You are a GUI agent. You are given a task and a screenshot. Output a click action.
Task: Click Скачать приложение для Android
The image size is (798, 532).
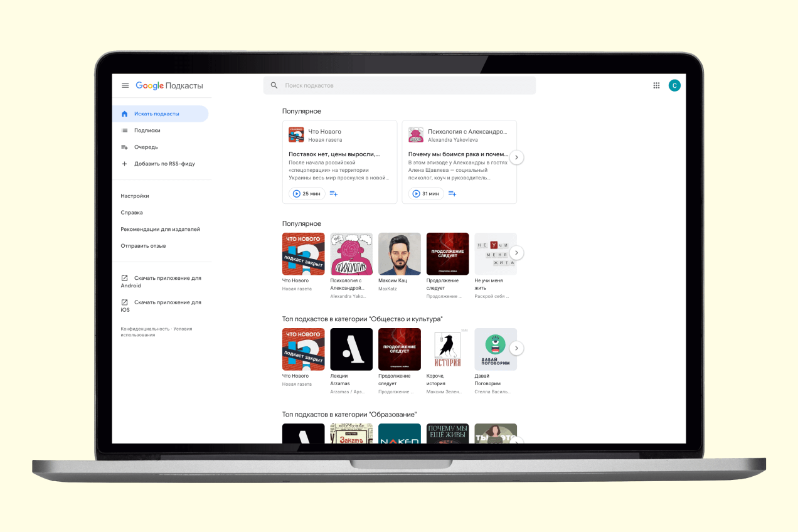(x=161, y=282)
